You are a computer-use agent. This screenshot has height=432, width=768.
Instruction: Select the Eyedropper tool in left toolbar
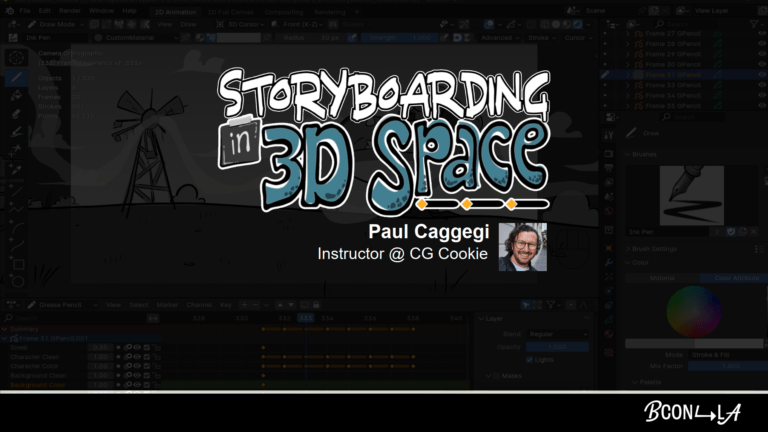(x=16, y=170)
